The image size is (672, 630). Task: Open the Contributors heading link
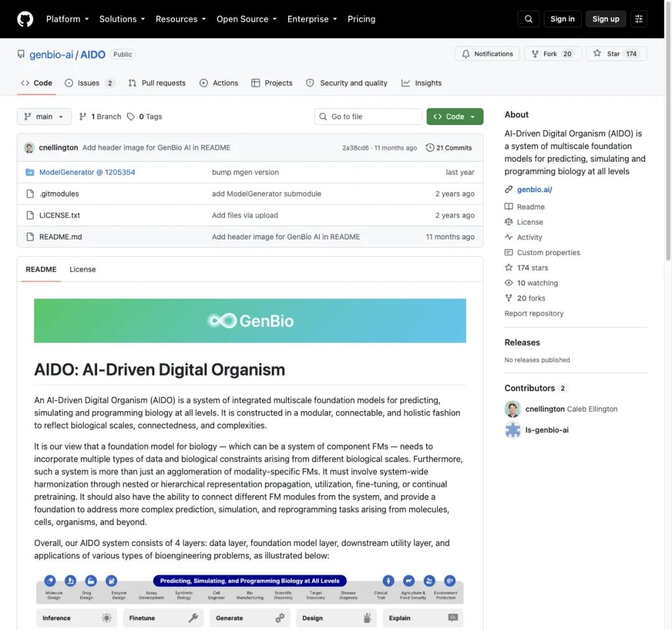point(530,388)
